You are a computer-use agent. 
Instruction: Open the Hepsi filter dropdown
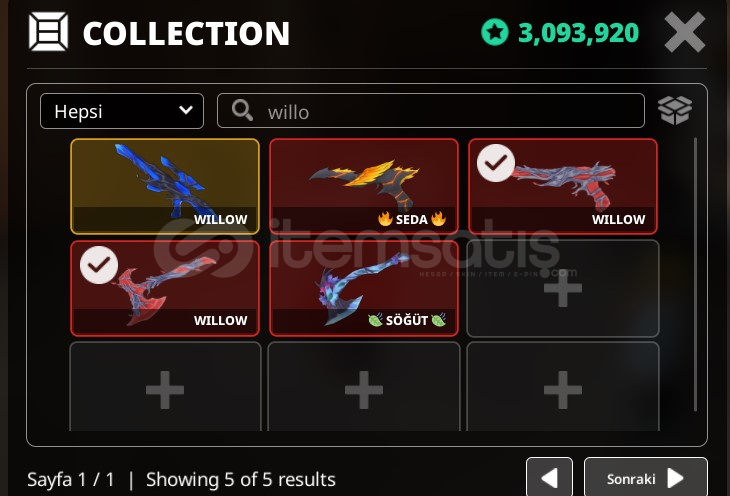click(122, 111)
